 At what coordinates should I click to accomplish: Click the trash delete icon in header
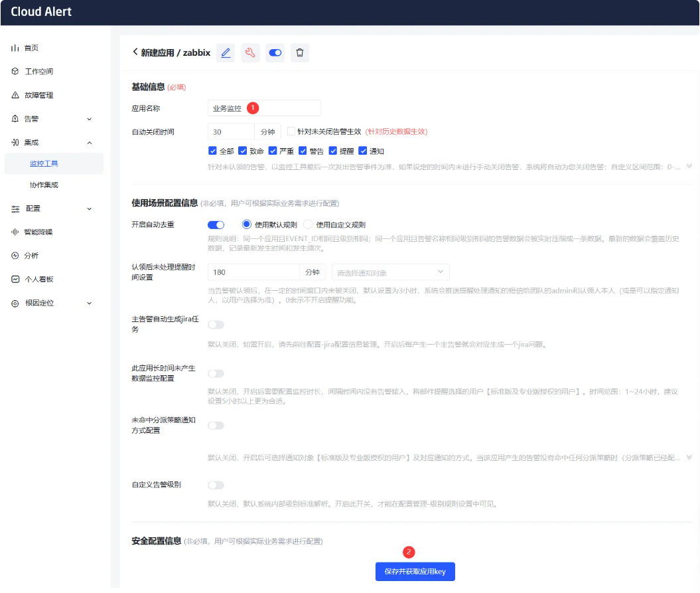click(x=299, y=52)
